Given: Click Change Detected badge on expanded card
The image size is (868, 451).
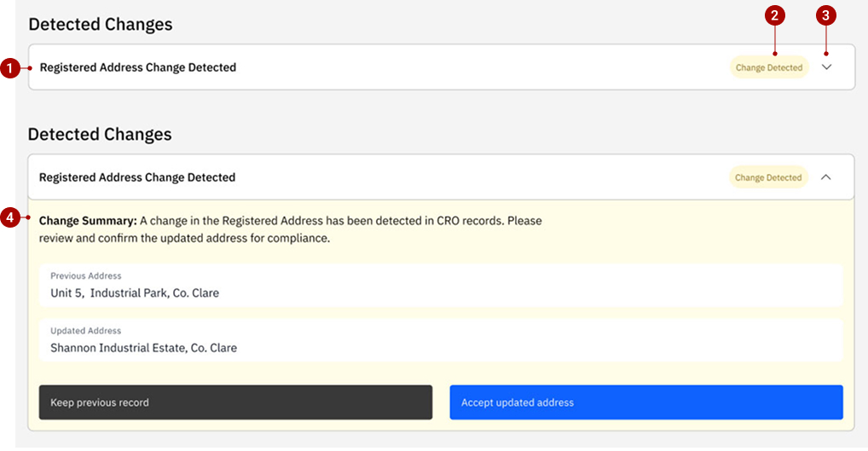Looking at the screenshot, I should pos(767,177).
